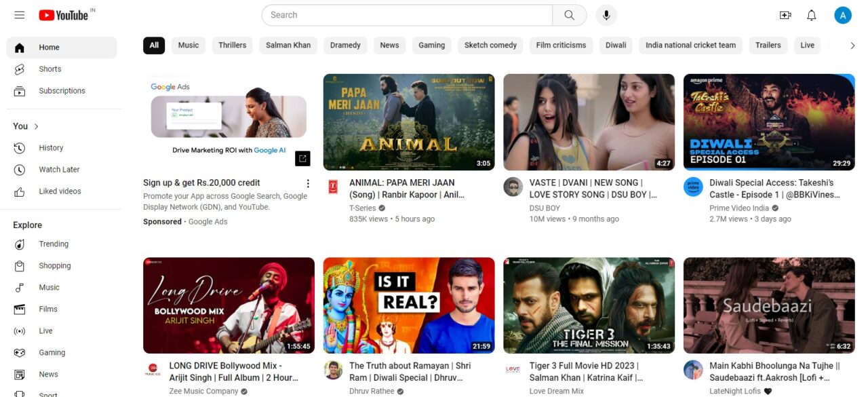Open the hamburger guide menu
This screenshot has height=397, width=868.
(20, 15)
